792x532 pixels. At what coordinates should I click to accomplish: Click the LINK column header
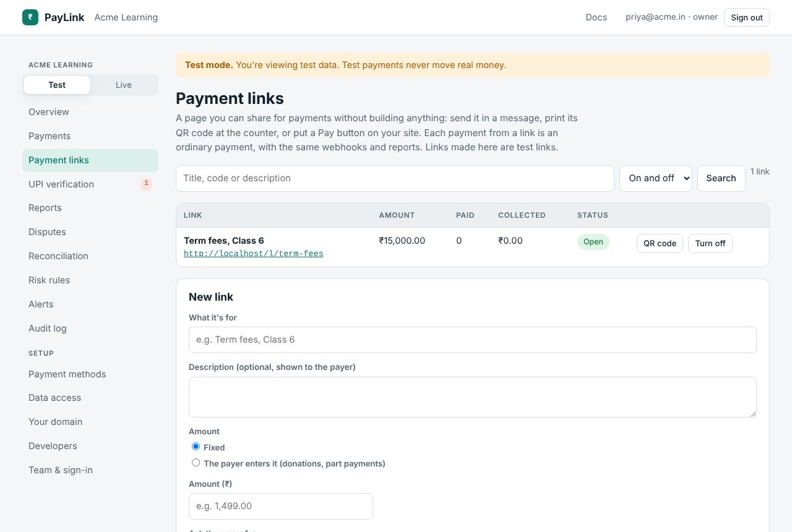pyautogui.click(x=193, y=215)
